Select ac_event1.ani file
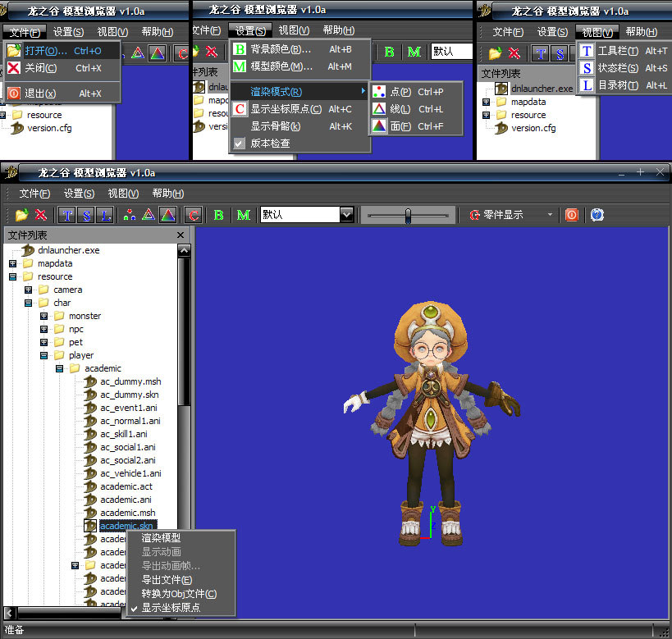The height and width of the screenshot is (639, 672). [129, 408]
